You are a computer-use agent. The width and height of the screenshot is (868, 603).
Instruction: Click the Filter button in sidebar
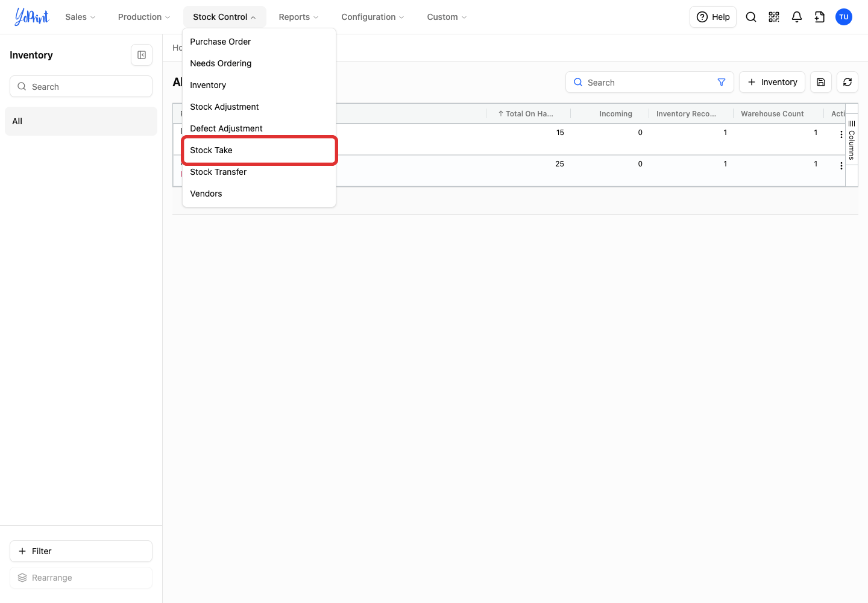click(x=81, y=551)
